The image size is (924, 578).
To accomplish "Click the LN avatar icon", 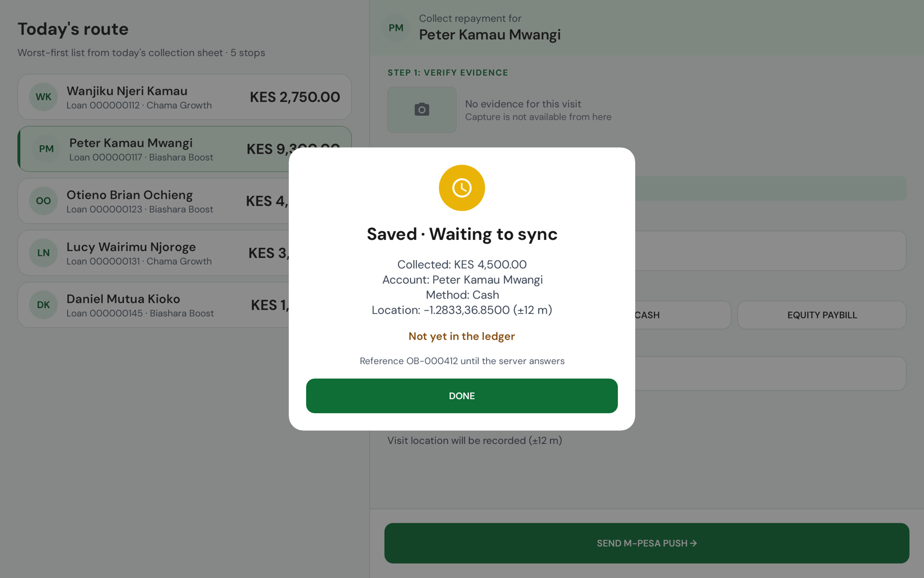I will coord(43,253).
